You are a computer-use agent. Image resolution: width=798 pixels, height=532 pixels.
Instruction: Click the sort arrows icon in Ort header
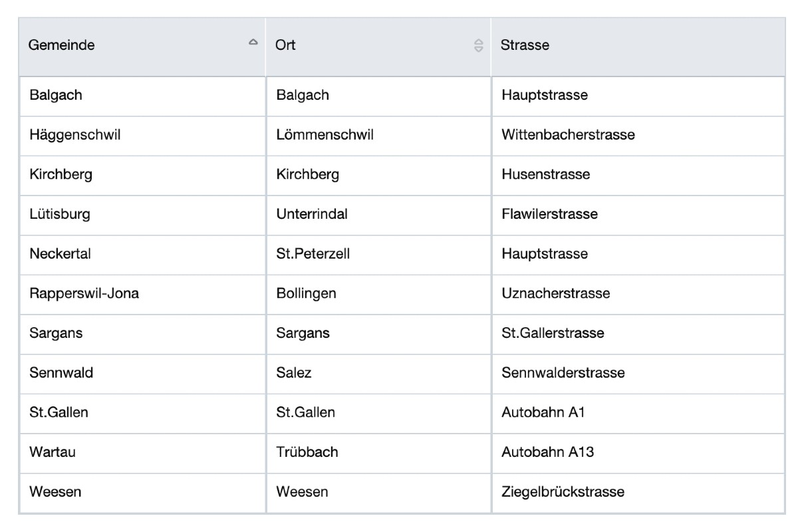tap(478, 45)
